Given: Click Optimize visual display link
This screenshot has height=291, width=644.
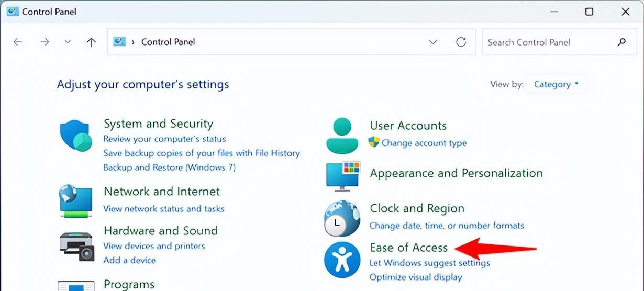Looking at the screenshot, I should coord(416,277).
